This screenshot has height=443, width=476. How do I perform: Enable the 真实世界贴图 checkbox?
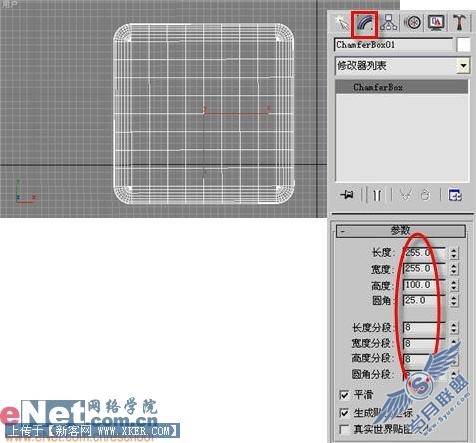(344, 429)
